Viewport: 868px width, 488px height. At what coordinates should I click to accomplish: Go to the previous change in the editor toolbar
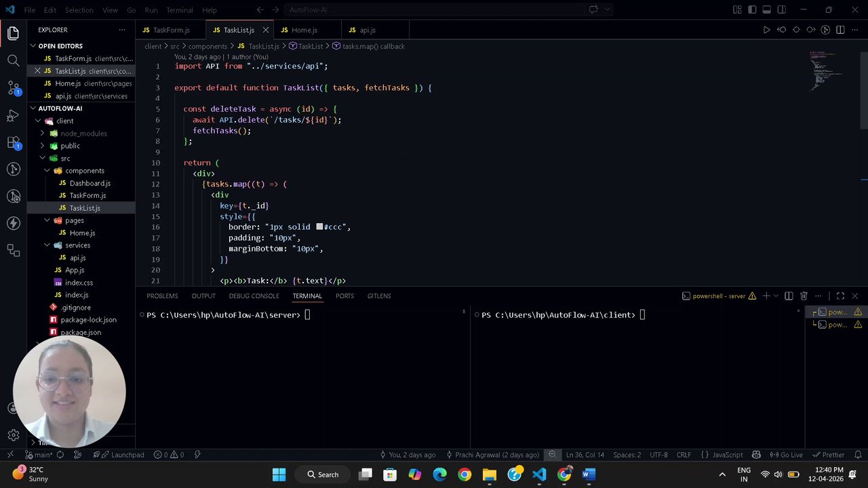(x=781, y=30)
